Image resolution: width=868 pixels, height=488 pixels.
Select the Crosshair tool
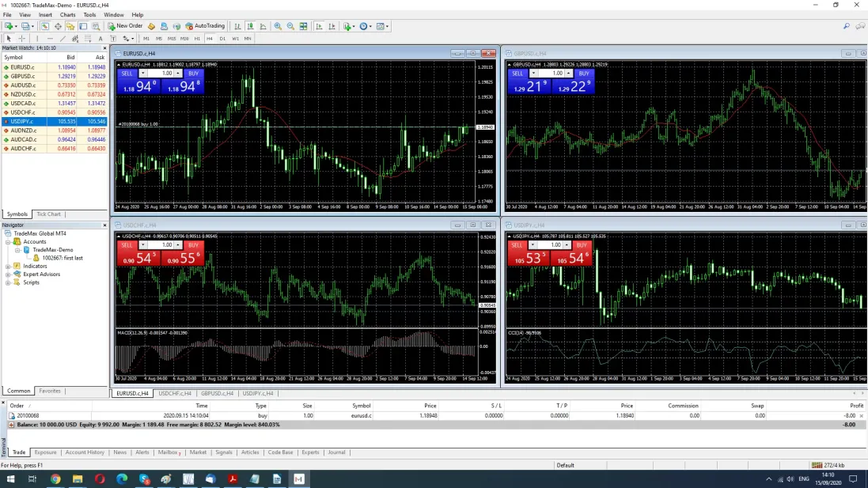21,39
